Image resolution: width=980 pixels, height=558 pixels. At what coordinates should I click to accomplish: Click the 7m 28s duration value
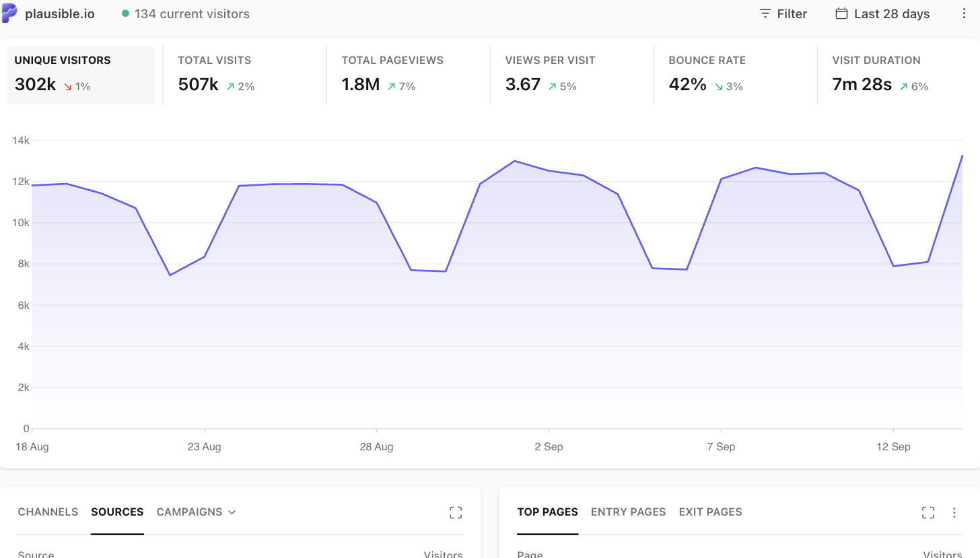[862, 85]
